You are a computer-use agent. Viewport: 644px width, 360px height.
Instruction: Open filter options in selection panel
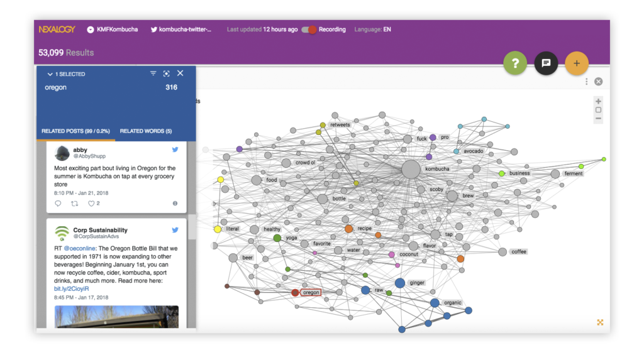coord(153,74)
